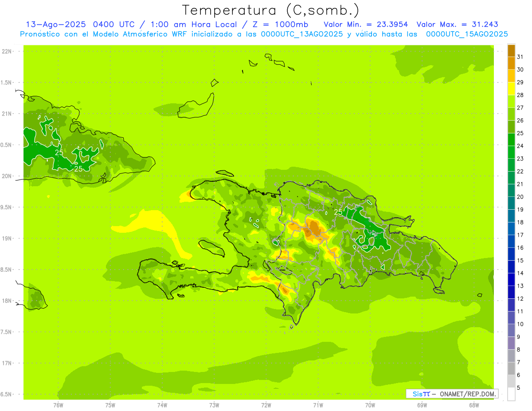Pick the colorbar segment between 30 and 31
The height and width of the screenshot is (411, 532).
point(511,63)
